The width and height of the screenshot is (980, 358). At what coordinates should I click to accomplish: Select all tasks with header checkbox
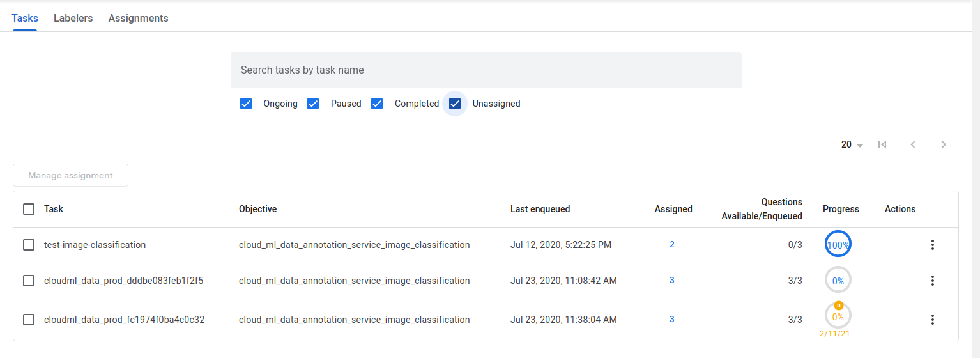coord(29,209)
